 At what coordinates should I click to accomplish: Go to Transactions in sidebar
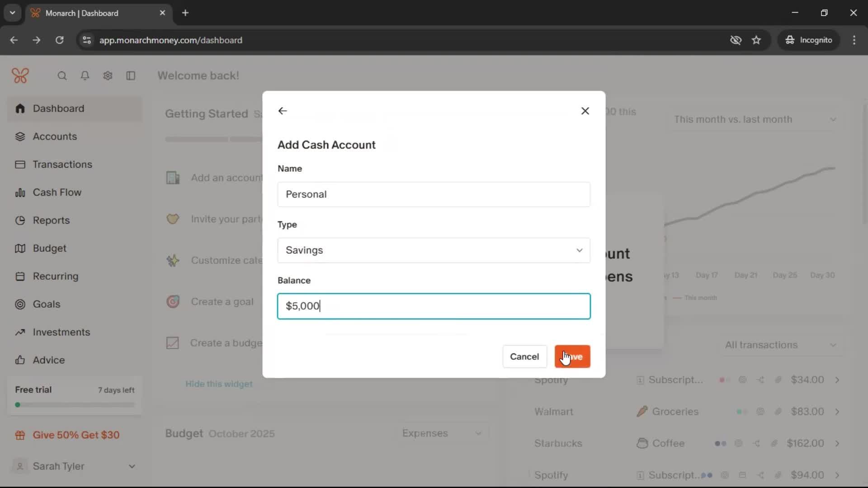[62, 164]
